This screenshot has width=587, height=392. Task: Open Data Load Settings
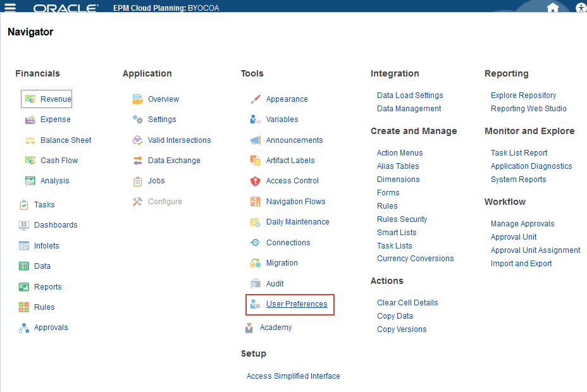[x=410, y=95]
